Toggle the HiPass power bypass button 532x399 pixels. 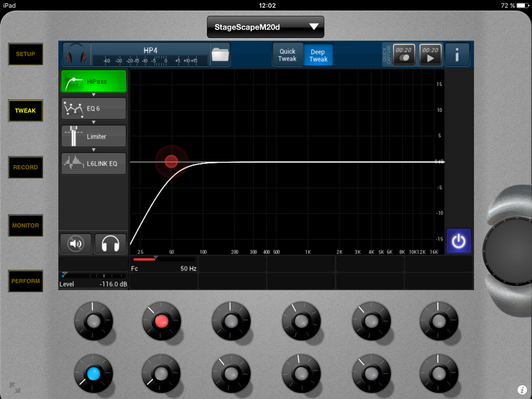coord(459,241)
